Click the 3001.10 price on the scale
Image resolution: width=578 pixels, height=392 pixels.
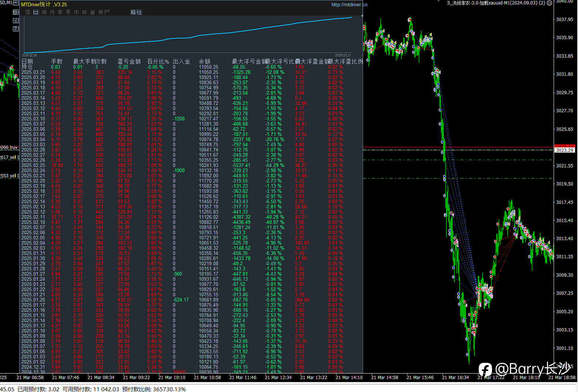(565, 348)
